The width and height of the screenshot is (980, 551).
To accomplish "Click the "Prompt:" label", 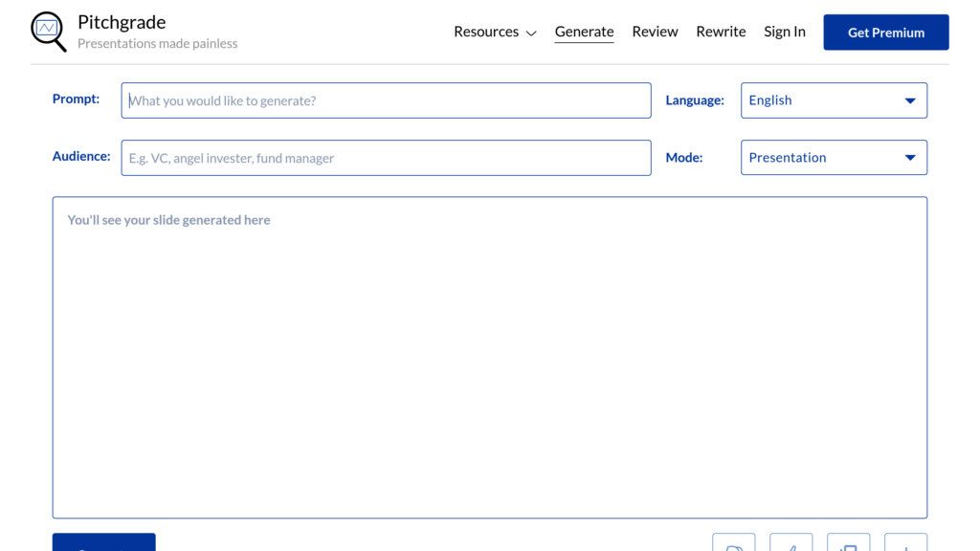I will click(76, 99).
